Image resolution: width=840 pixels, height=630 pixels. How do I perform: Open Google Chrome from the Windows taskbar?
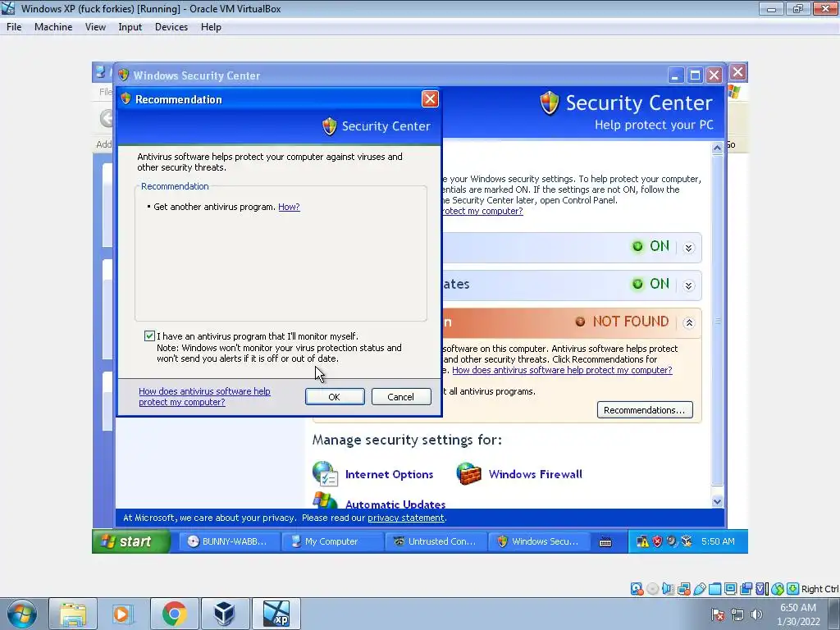(174, 614)
